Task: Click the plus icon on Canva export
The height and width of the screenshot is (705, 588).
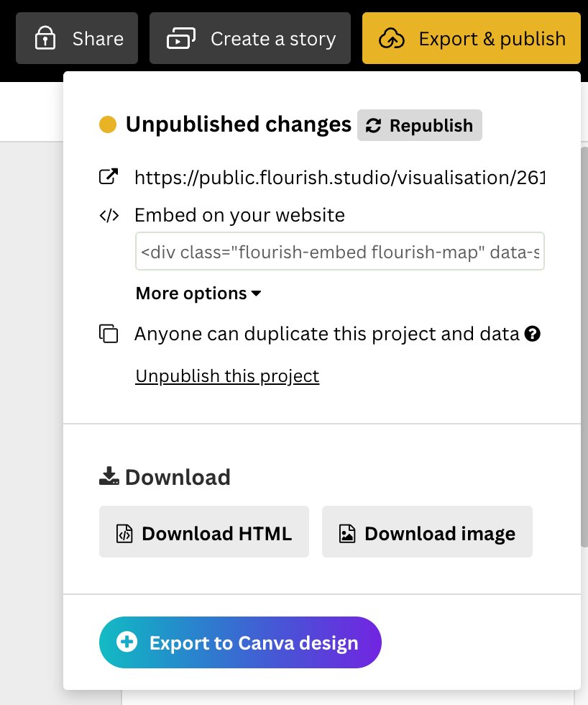Action: coord(127,642)
